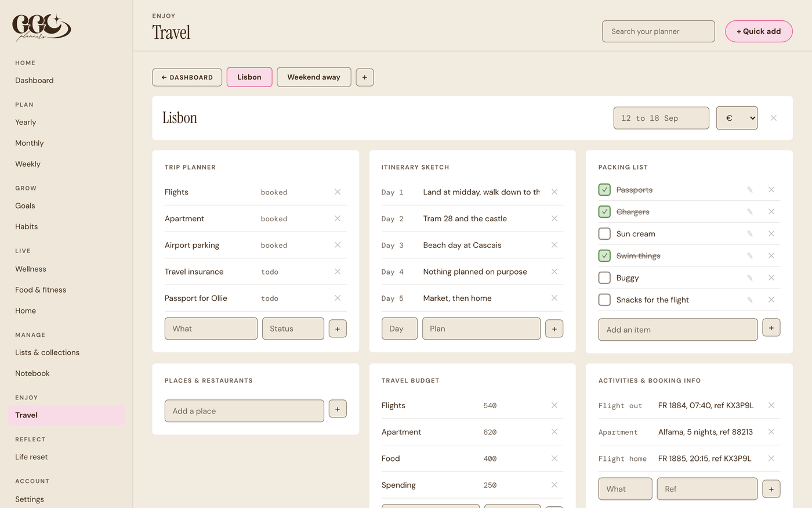Screen dimensions: 812x508
Task: Focus the itinerary Plan input
Action: tap(481, 329)
